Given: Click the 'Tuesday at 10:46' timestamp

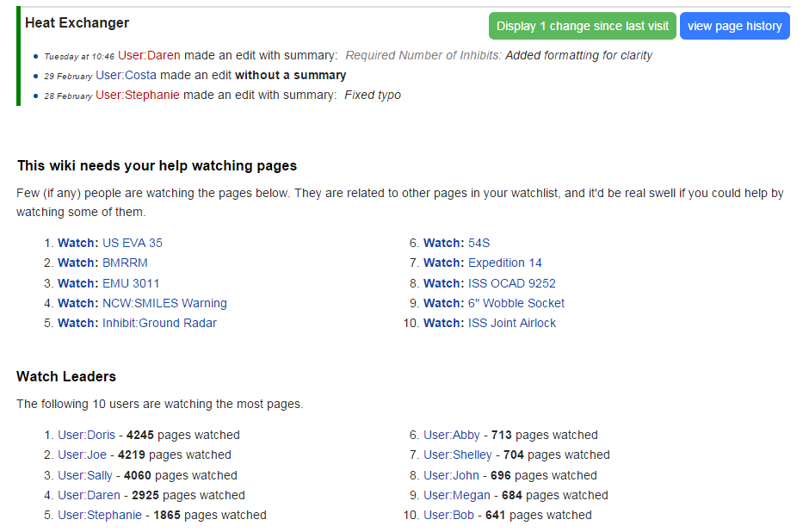Looking at the screenshot, I should coord(79,56).
